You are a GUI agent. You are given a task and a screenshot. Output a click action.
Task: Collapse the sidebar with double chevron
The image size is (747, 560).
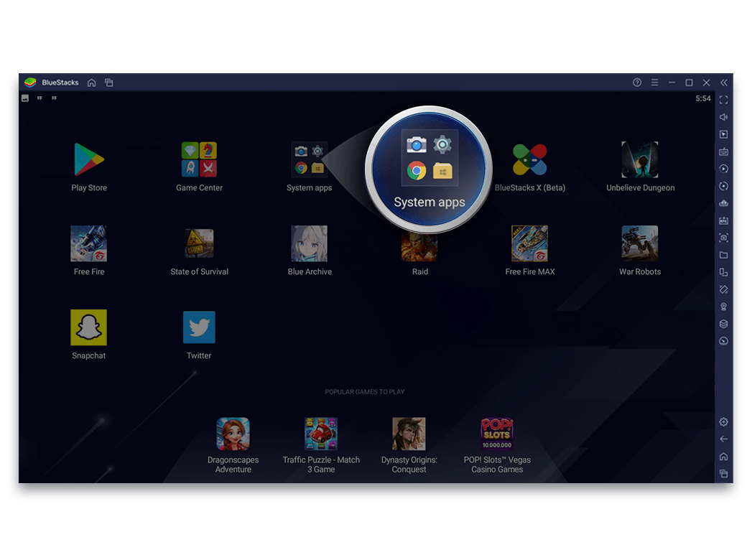click(724, 83)
